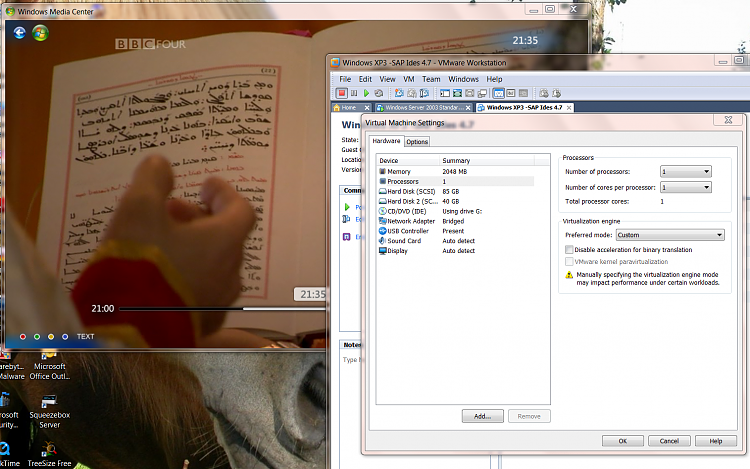
Task: Click the red Power Off button in VMware toolbar
Action: pos(342,93)
